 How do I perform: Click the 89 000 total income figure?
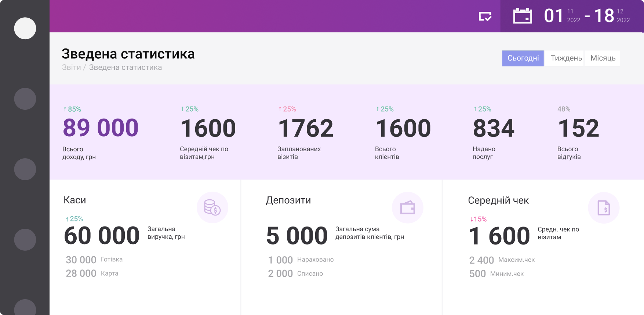tap(101, 128)
